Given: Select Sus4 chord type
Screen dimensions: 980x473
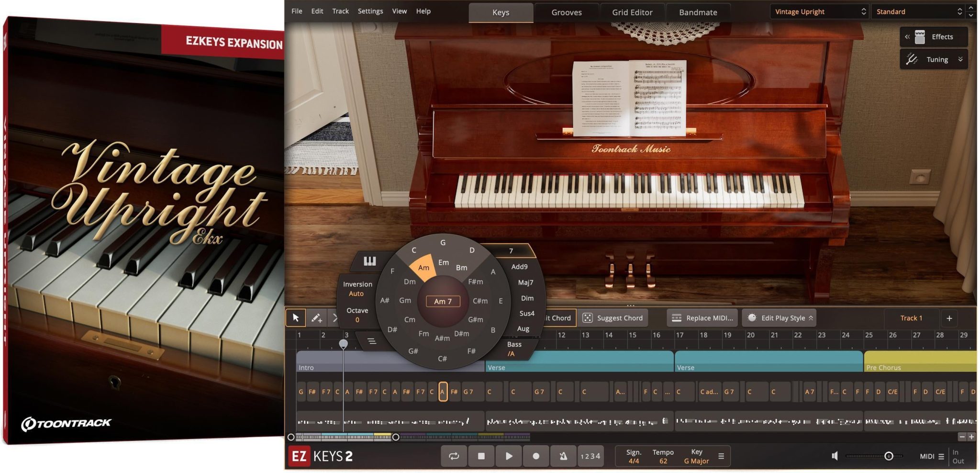Looking at the screenshot, I should click(527, 314).
